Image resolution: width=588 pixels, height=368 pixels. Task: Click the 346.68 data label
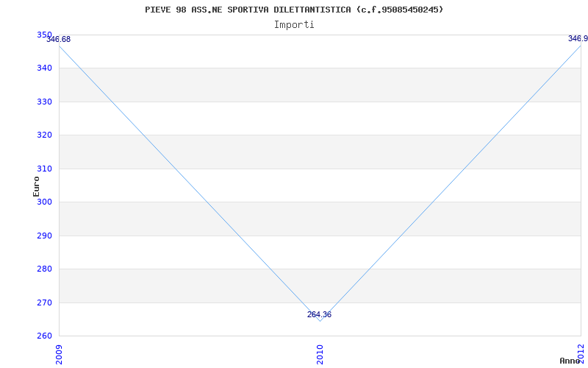tap(59, 40)
